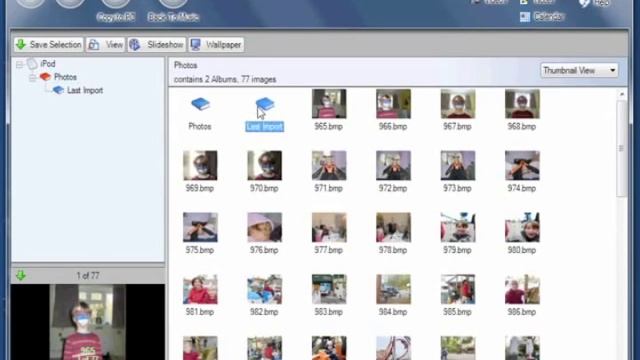Select thumbnail 979.bmp

tap(458, 227)
